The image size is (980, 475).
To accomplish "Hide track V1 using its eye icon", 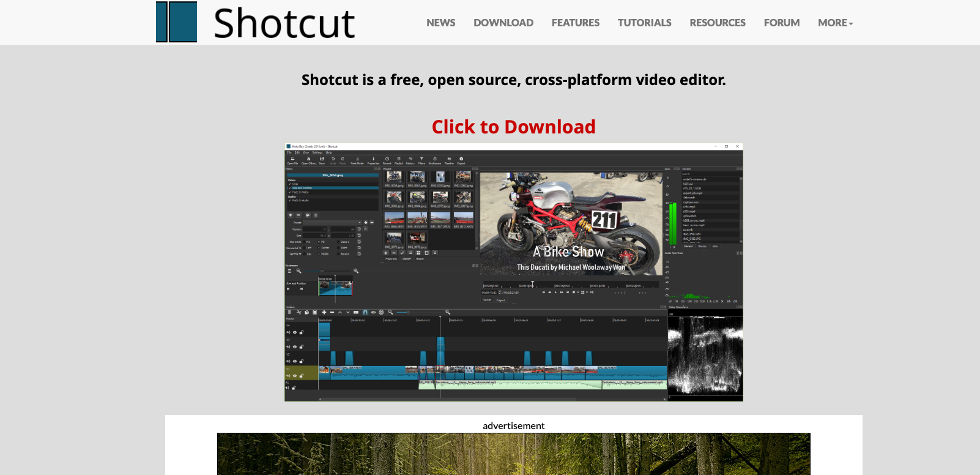I will click(295, 376).
